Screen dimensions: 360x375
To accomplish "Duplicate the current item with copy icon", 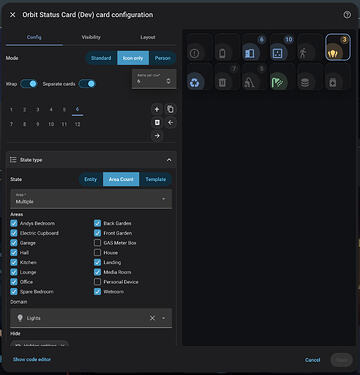I will pos(170,109).
